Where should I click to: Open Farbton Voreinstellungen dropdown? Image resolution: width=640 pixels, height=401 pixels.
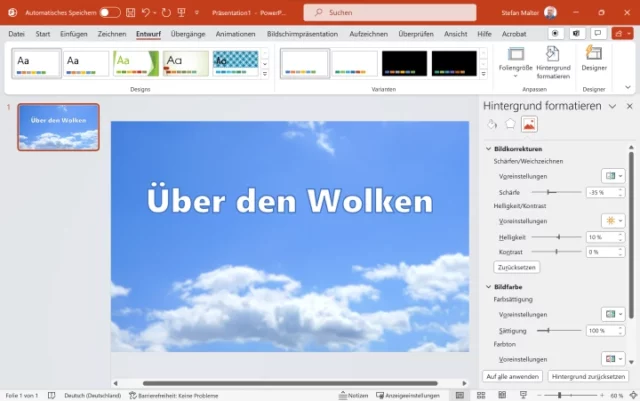[x=613, y=359]
